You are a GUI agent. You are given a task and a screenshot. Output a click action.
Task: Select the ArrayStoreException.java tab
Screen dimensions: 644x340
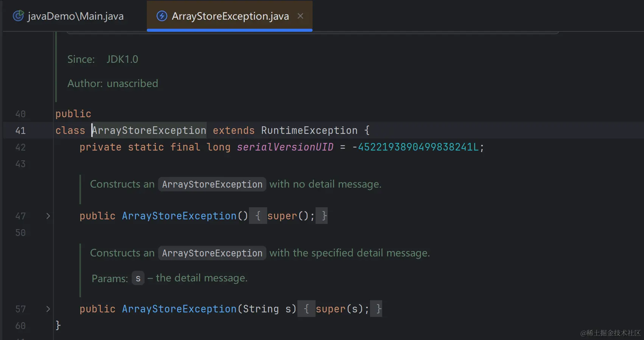point(230,16)
